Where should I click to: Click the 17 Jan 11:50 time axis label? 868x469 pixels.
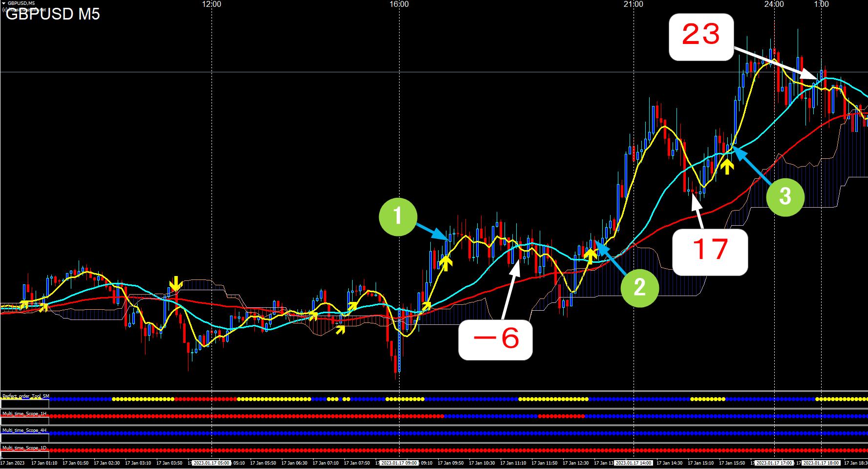point(544,463)
